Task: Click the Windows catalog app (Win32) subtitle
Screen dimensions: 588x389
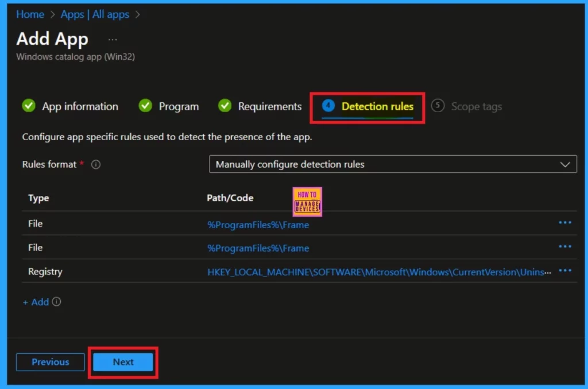Action: coord(75,57)
